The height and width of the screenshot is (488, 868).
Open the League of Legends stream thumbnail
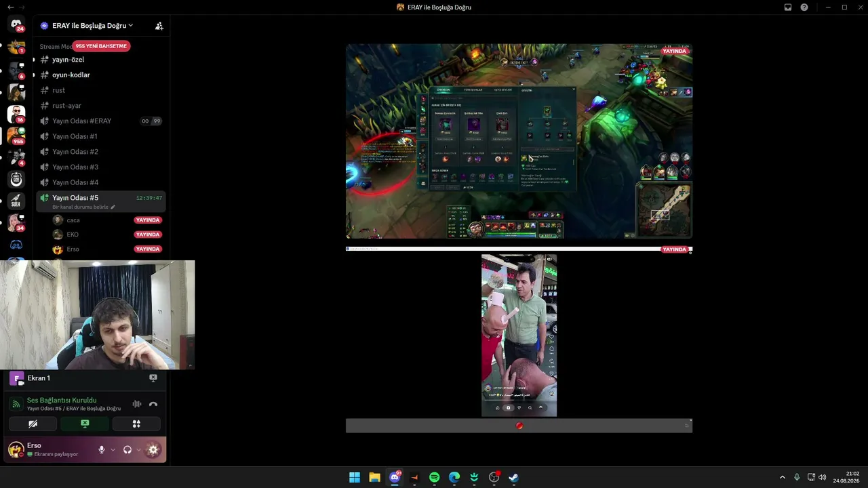click(x=519, y=141)
